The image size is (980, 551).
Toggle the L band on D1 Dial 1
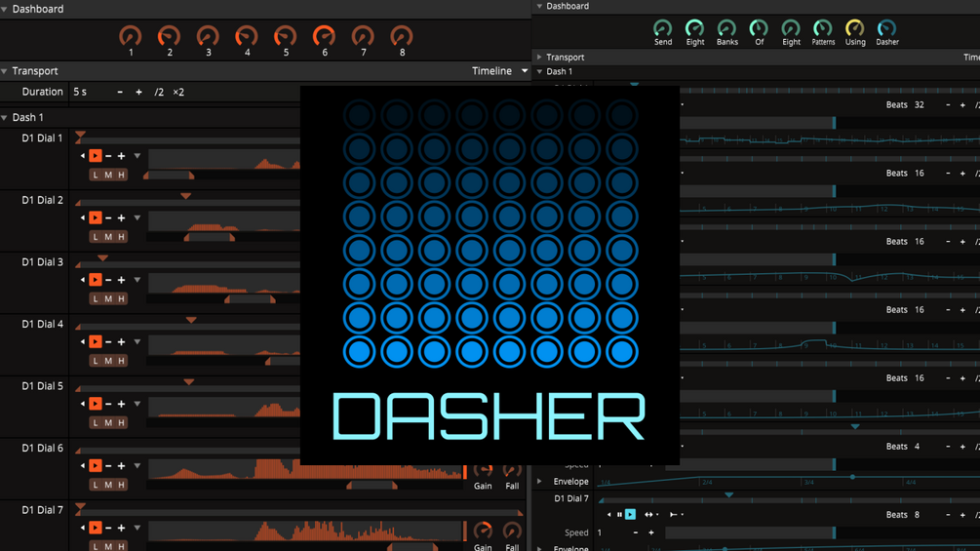point(95,175)
